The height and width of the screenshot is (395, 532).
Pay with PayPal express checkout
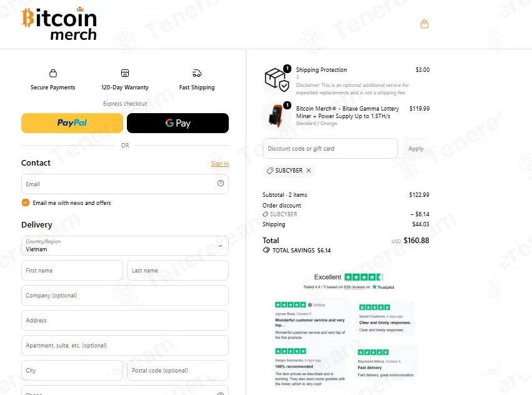coord(72,123)
